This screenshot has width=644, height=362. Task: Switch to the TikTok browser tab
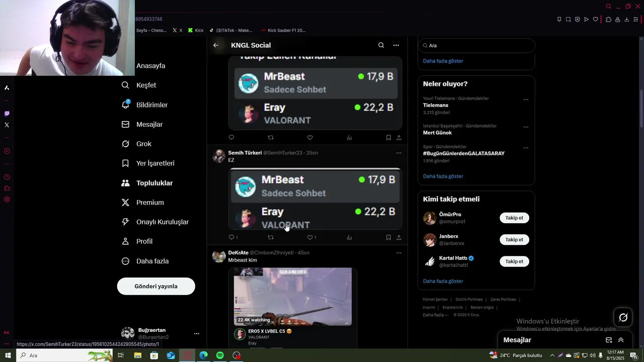click(230, 30)
